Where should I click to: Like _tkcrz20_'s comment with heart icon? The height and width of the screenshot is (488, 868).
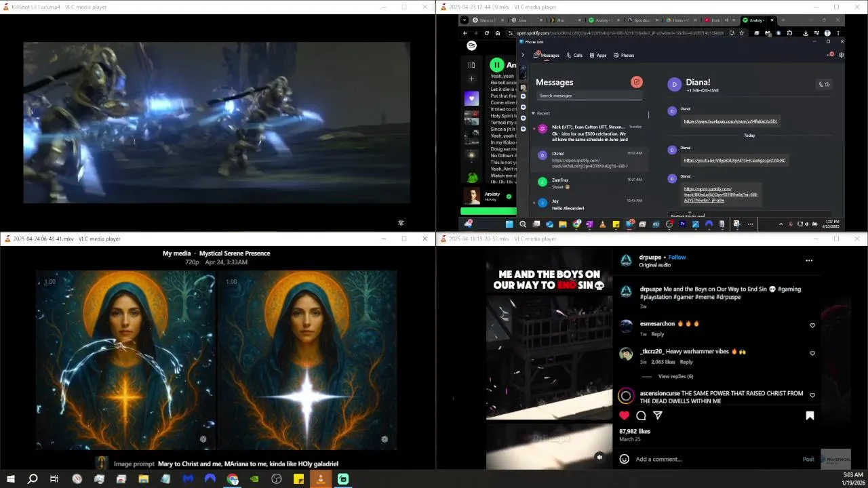[x=812, y=353]
